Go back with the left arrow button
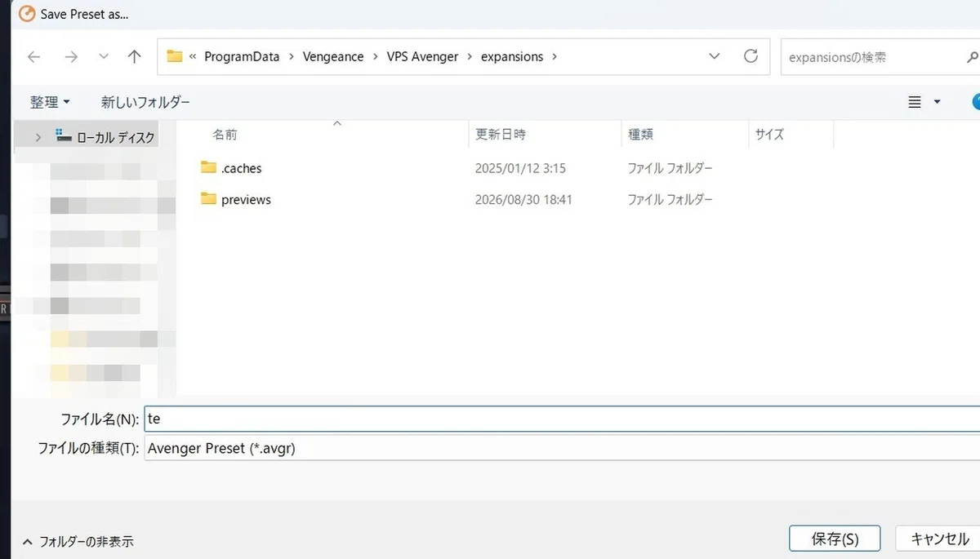Screen dimensions: 980x559 (x=33, y=56)
